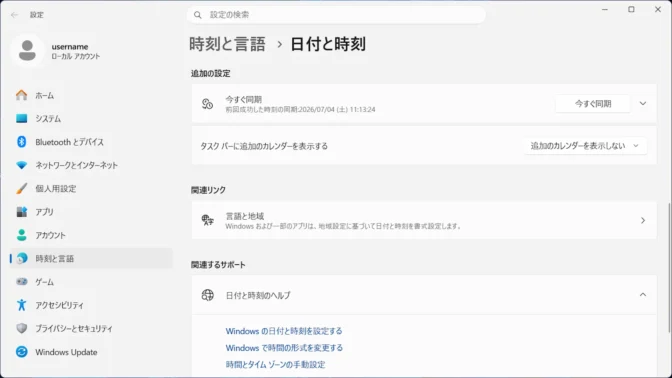Open link Windows で時間の形式を変更する
This screenshot has height=378, width=672.
(x=284, y=348)
